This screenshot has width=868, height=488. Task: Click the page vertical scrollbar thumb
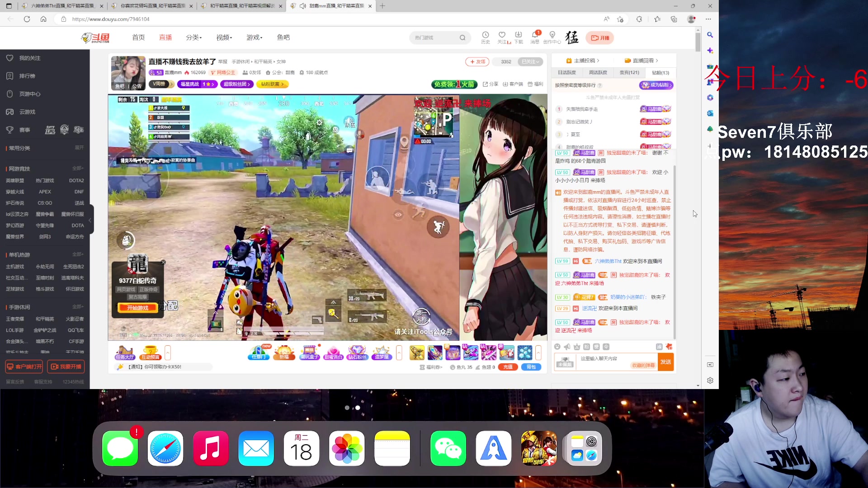coord(698,42)
